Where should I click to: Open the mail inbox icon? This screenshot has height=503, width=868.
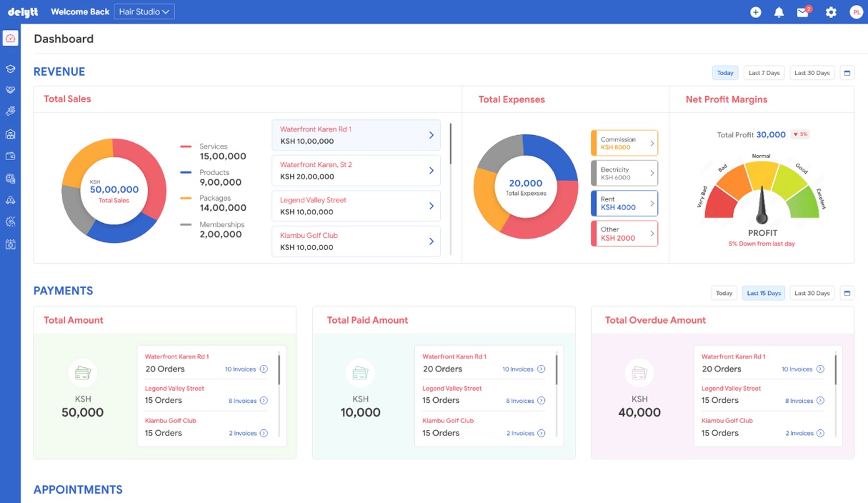pyautogui.click(x=803, y=12)
